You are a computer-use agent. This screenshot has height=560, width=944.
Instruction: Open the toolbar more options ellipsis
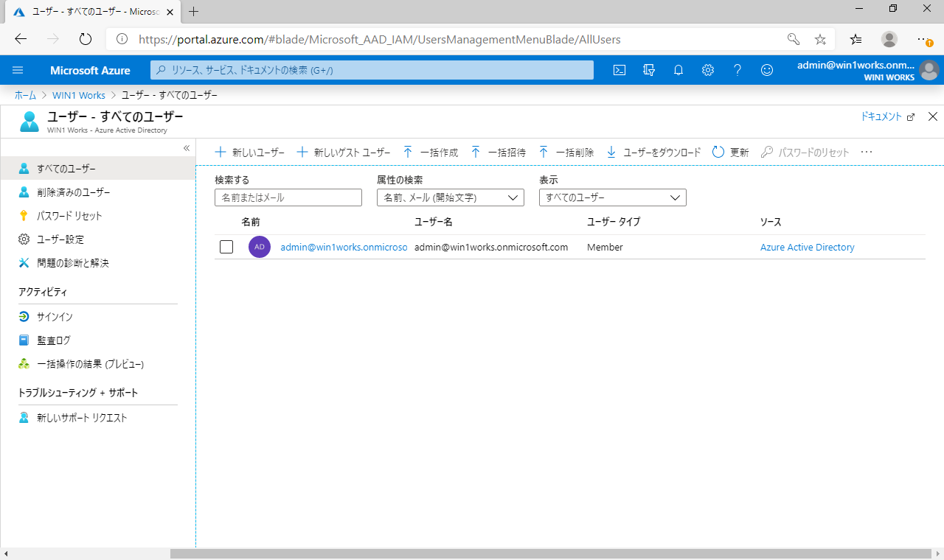[867, 153]
